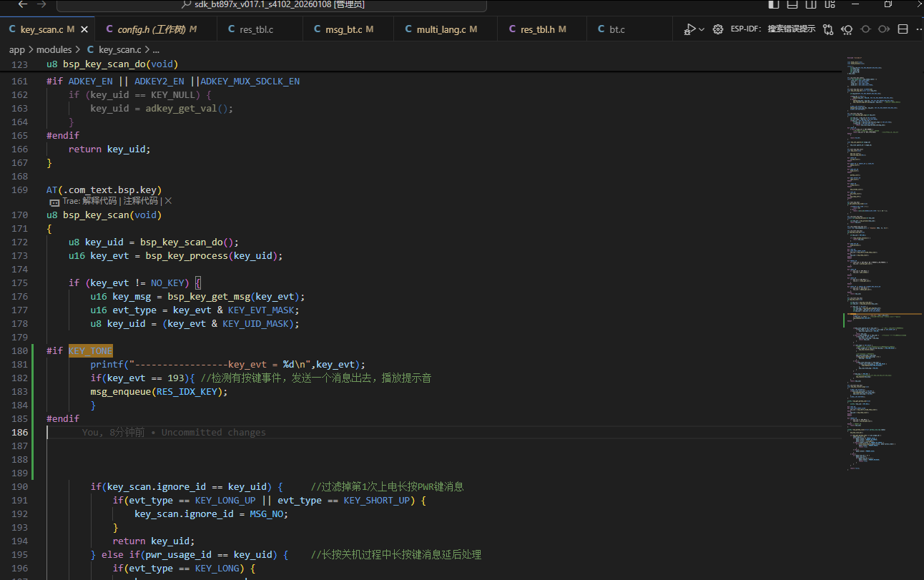Select the app breadcrumb

17,50
